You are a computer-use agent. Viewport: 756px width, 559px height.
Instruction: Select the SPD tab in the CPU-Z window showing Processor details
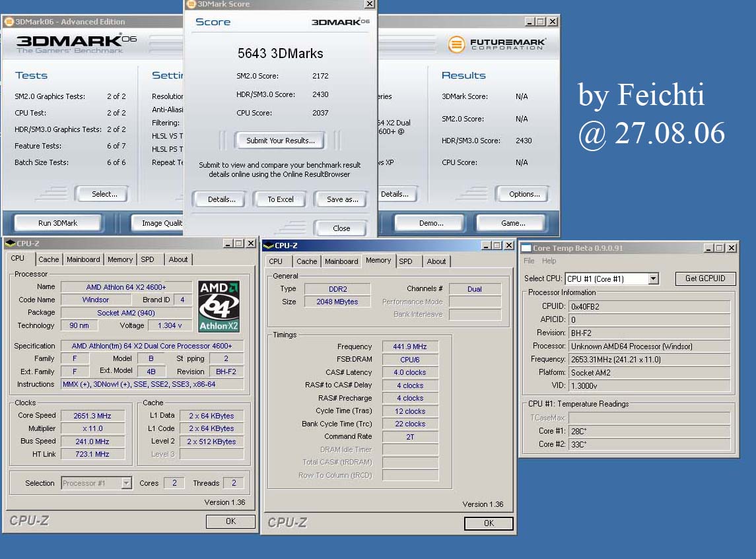click(147, 259)
